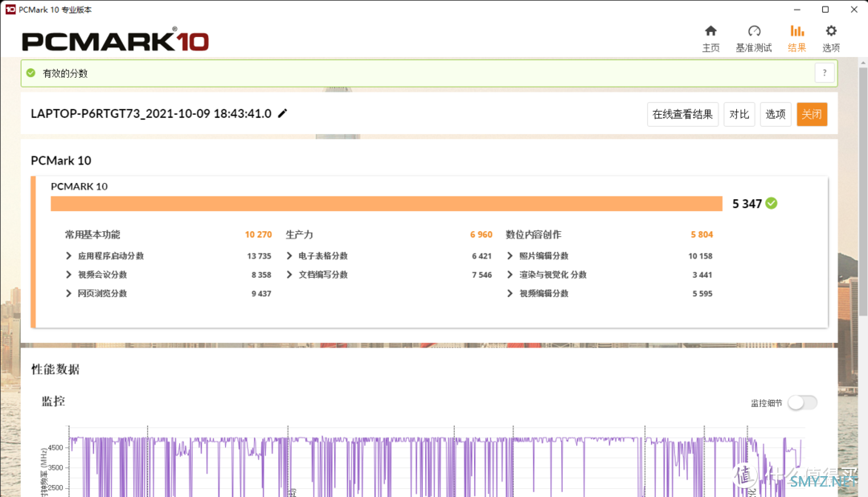
Task: Click the 性能数据 section heading
Action: 55,369
